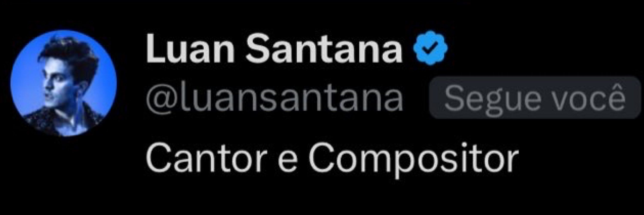
Task: Click the capital "S" of Santana
Action: [257, 48]
